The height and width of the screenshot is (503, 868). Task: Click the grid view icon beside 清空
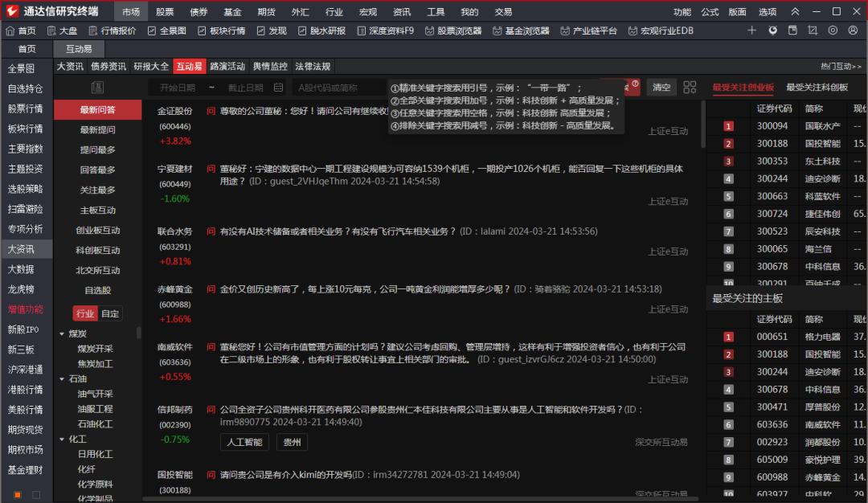click(x=690, y=88)
